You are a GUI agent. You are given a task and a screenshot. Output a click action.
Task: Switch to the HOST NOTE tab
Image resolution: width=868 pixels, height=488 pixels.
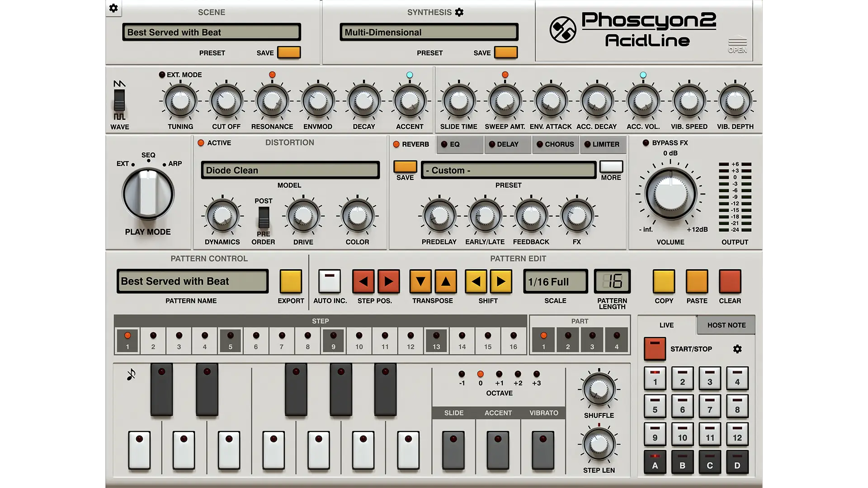[726, 325]
